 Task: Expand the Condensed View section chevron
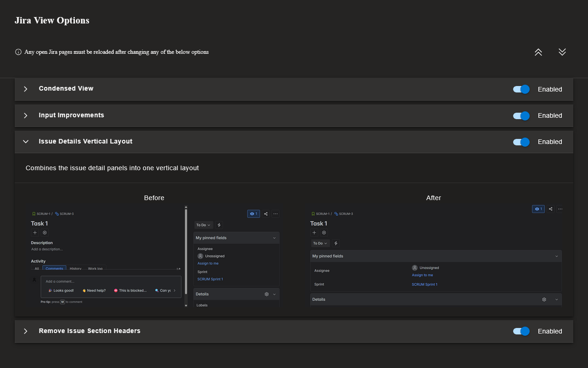pos(26,89)
